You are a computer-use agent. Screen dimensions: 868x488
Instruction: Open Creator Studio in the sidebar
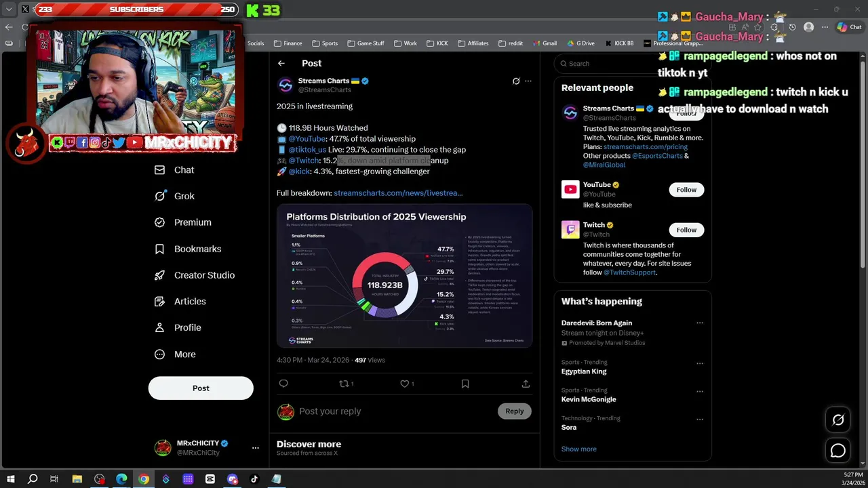[x=195, y=275]
